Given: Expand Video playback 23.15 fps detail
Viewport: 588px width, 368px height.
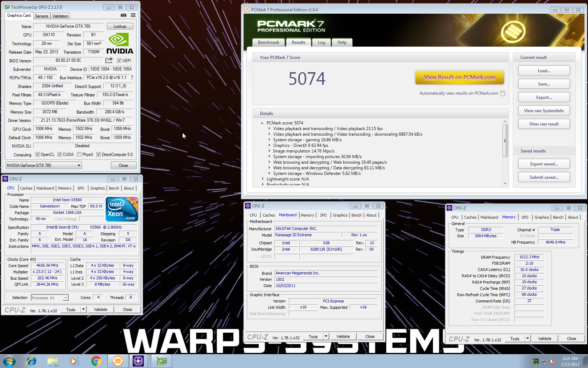Looking at the screenshot, I should pyautogui.click(x=269, y=129).
